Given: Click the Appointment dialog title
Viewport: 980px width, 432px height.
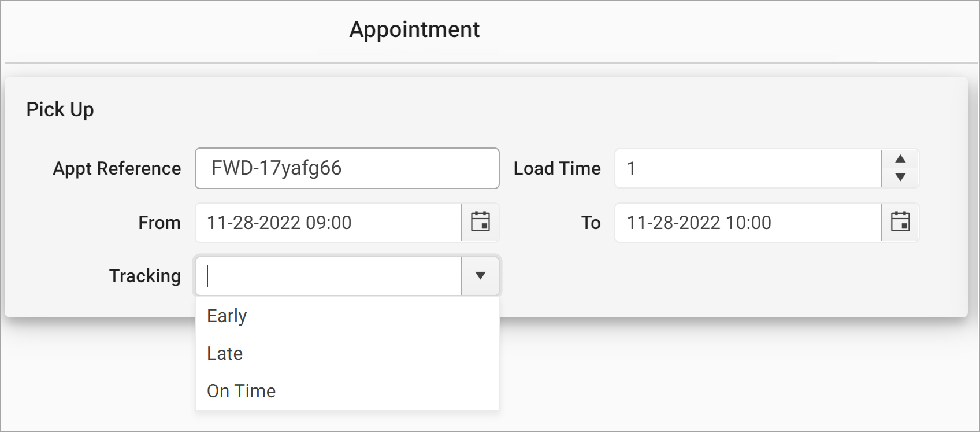Looking at the screenshot, I should pos(414,29).
